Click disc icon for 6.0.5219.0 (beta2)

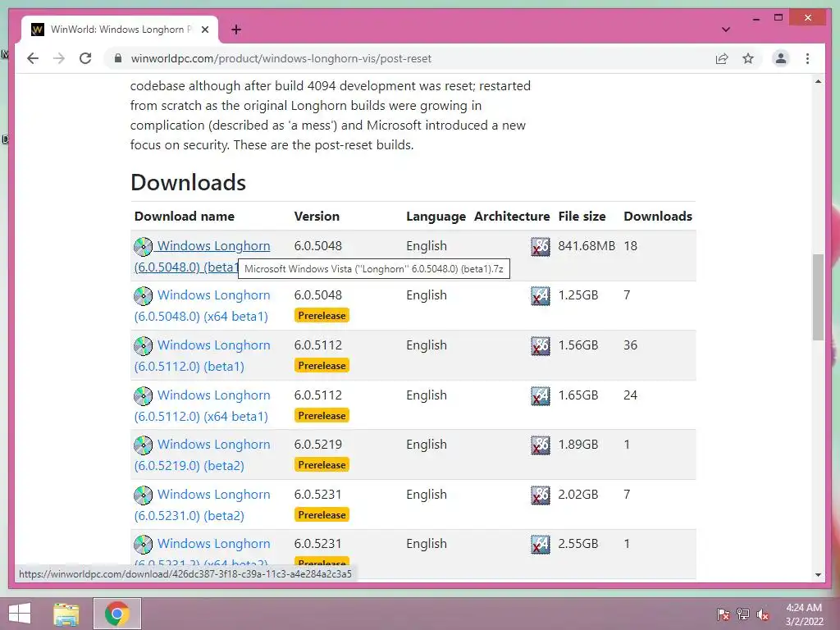tap(143, 445)
